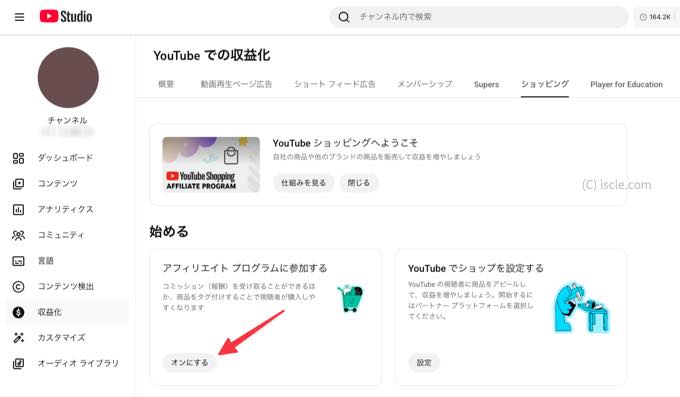Image resolution: width=680 pixels, height=397 pixels.
Task: Click the 閉じる button on welcome card
Action: point(359,183)
